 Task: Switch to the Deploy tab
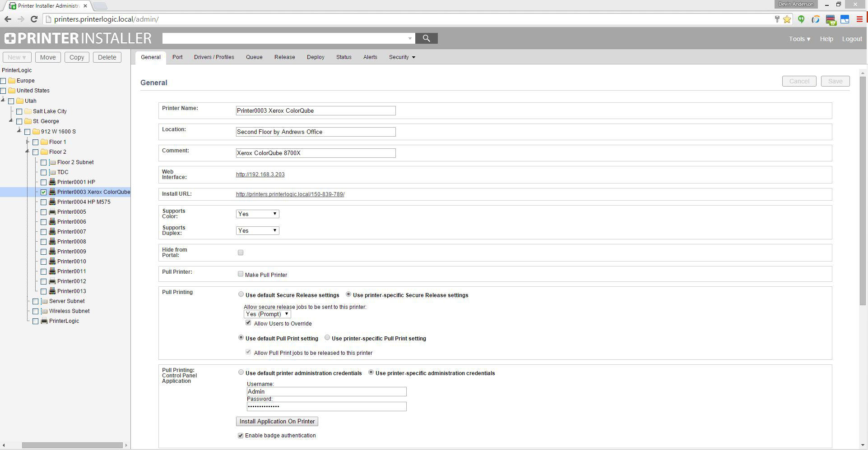click(x=316, y=57)
